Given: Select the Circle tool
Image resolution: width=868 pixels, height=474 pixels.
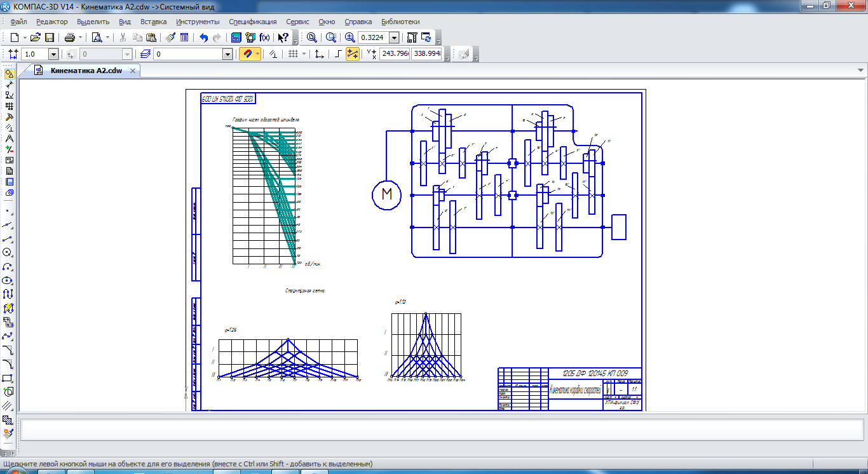Looking at the screenshot, I should click(8, 252).
